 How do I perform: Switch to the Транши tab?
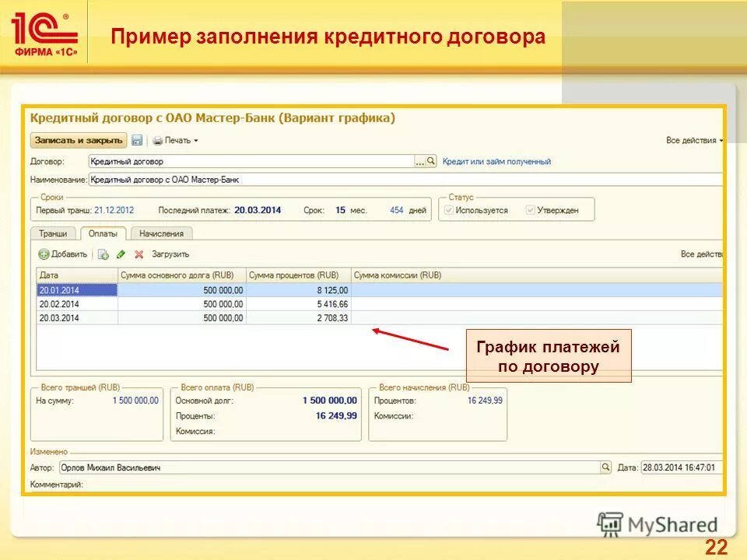tap(53, 234)
